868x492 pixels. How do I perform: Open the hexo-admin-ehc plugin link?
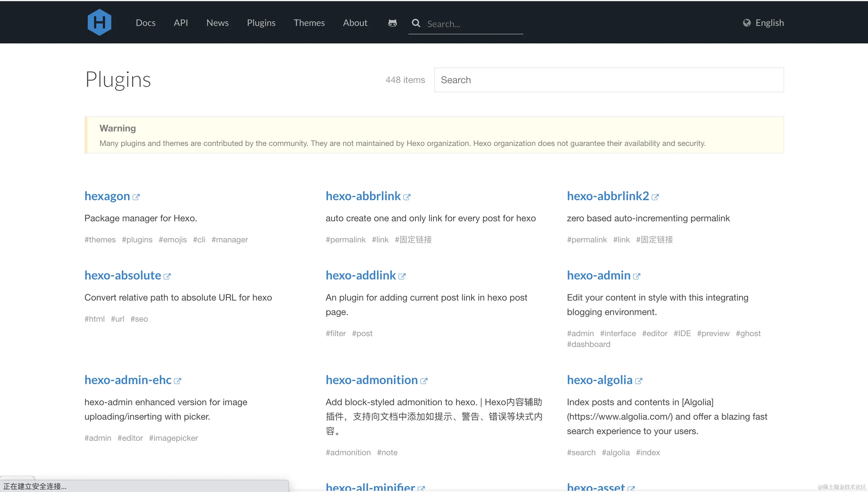coord(128,380)
